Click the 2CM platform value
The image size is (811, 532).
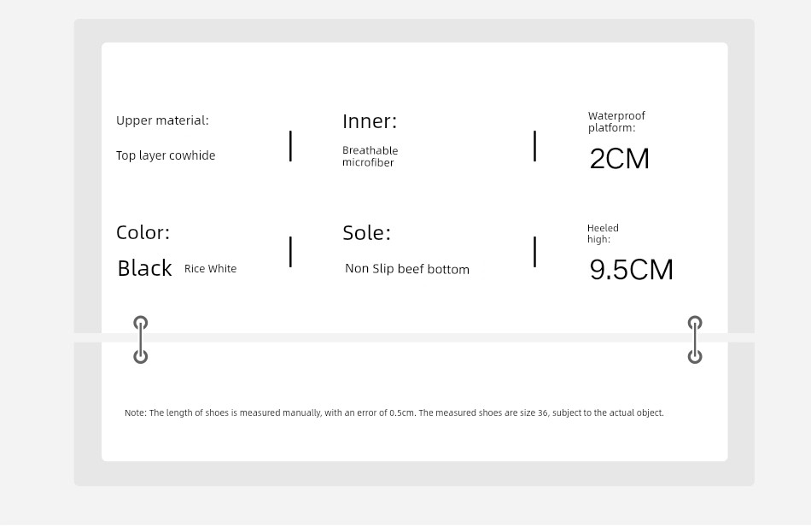pos(619,158)
